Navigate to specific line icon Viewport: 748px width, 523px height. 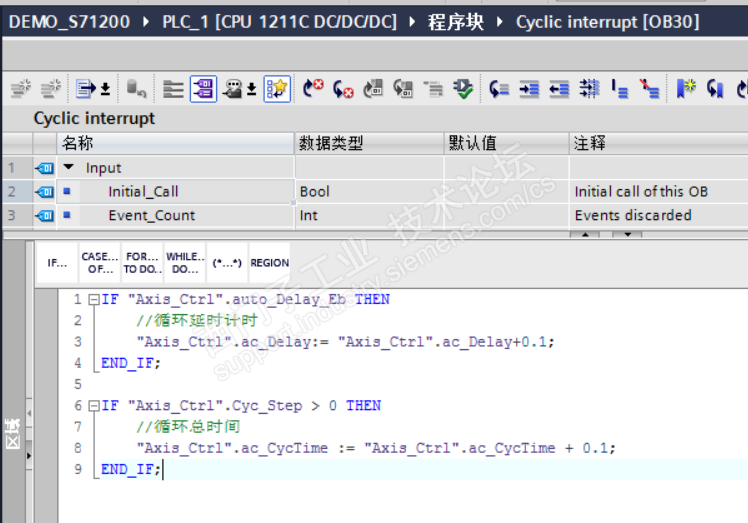[x=499, y=89]
